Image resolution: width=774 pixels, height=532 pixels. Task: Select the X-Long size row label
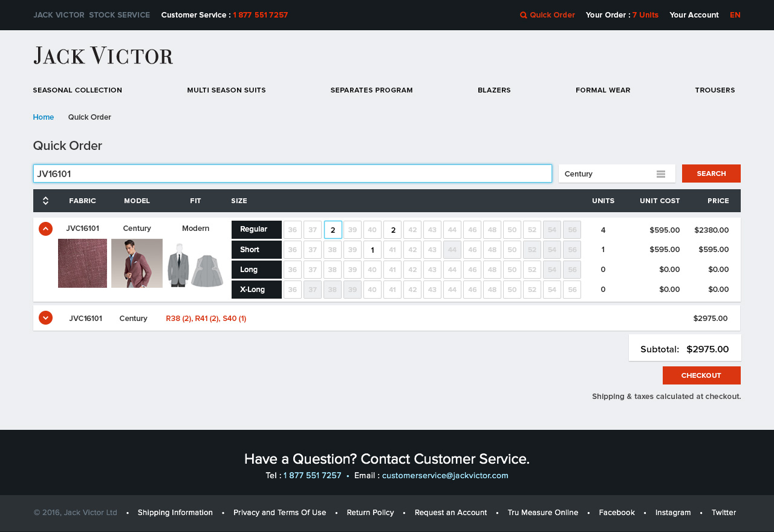coord(256,289)
